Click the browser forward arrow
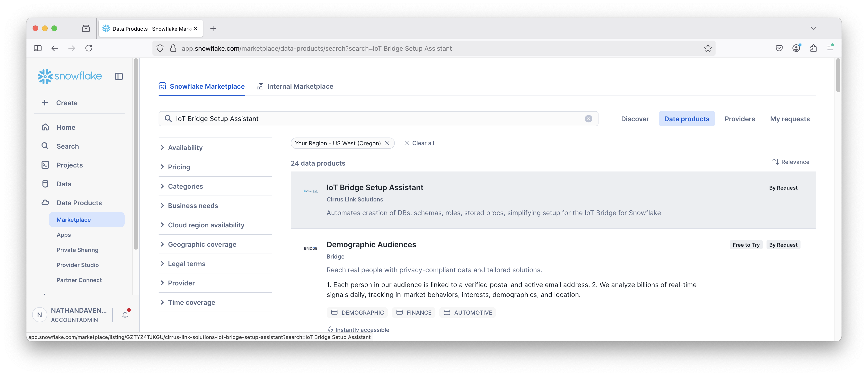Viewport: 868px width, 376px height. click(72, 48)
